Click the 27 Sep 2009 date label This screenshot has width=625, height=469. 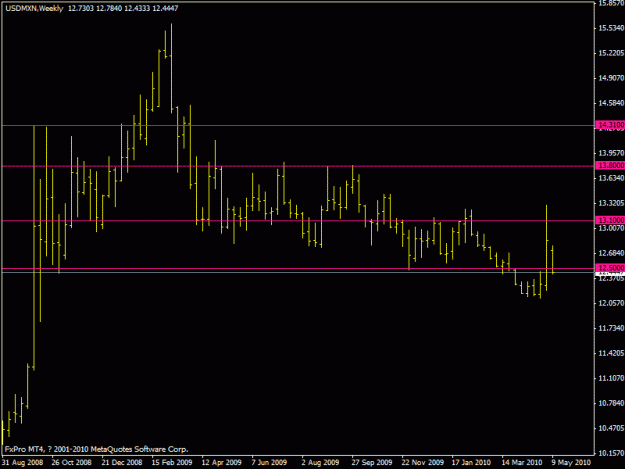coord(371,462)
